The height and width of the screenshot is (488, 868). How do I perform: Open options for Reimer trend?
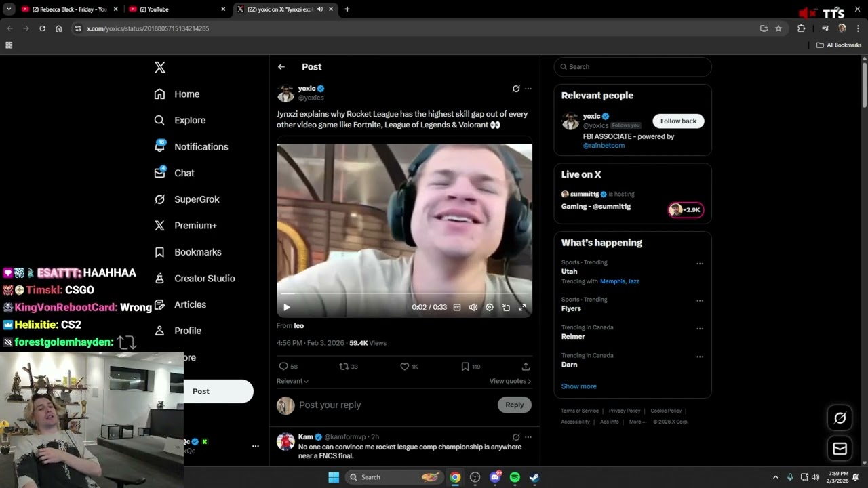point(700,329)
